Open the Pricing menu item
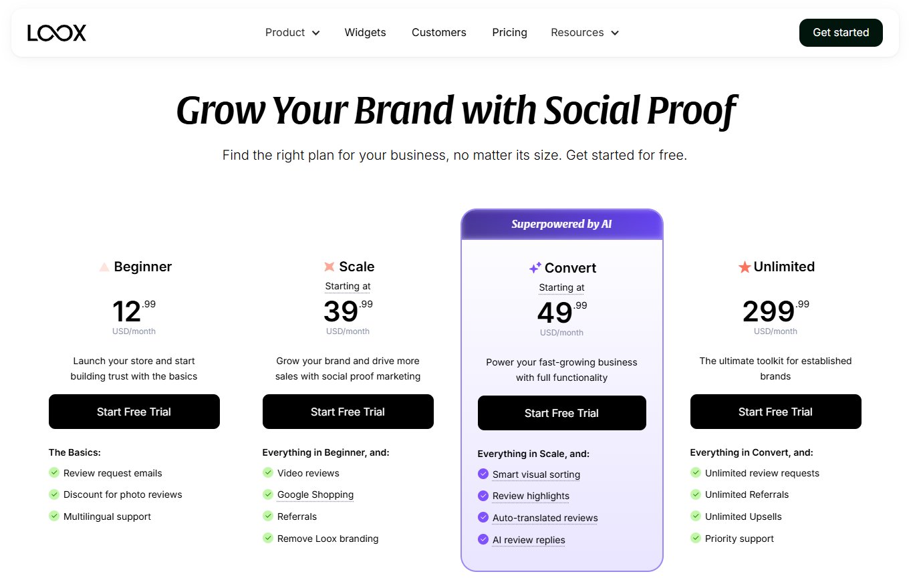 (509, 32)
